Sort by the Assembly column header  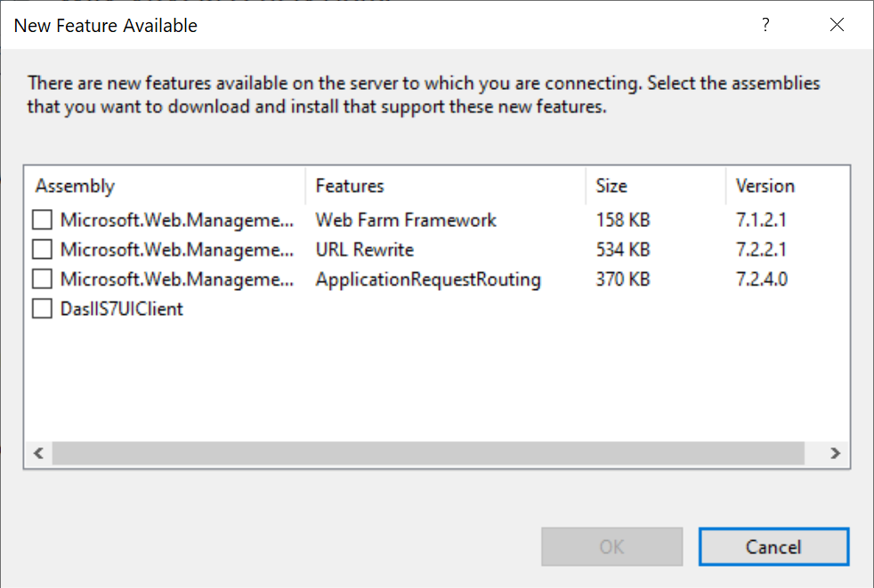click(76, 186)
